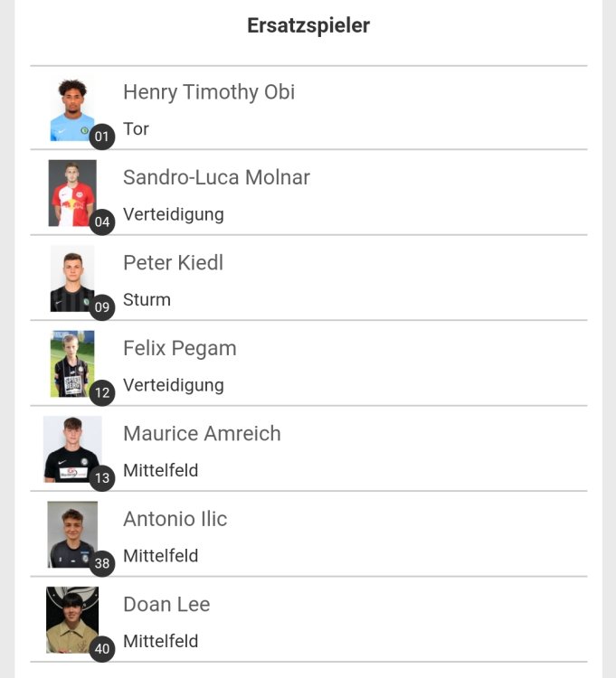Tap the photo beside Felix Pegam
Viewport: 616px width, 678px height.
(71, 363)
